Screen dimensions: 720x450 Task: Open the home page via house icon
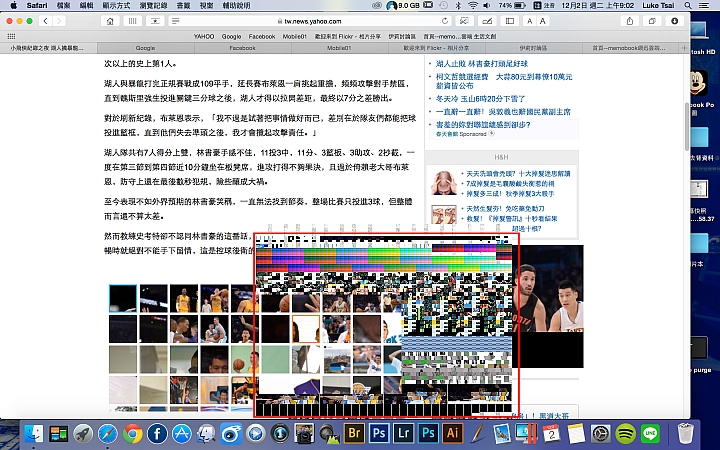click(x=110, y=21)
